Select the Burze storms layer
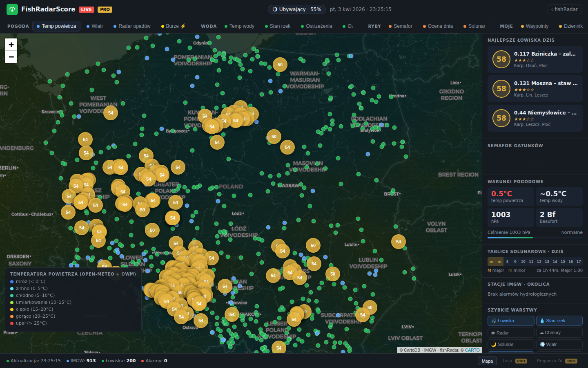 (174, 26)
